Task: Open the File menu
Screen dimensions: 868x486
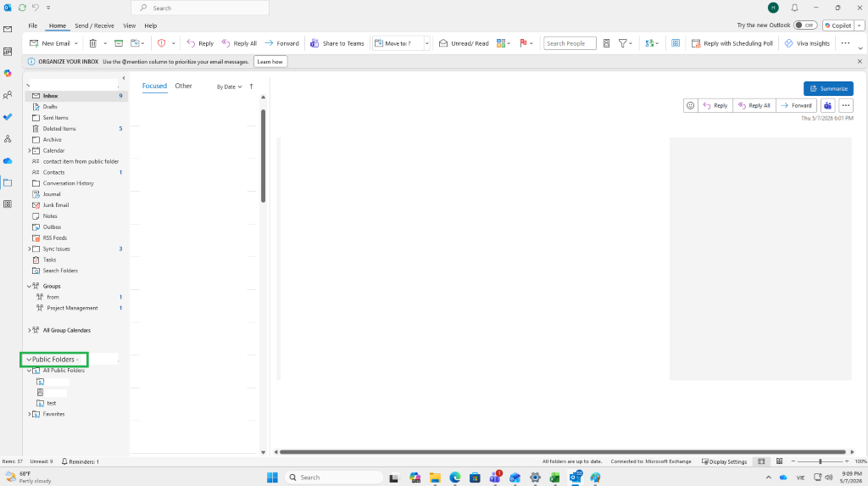Action: [x=33, y=25]
